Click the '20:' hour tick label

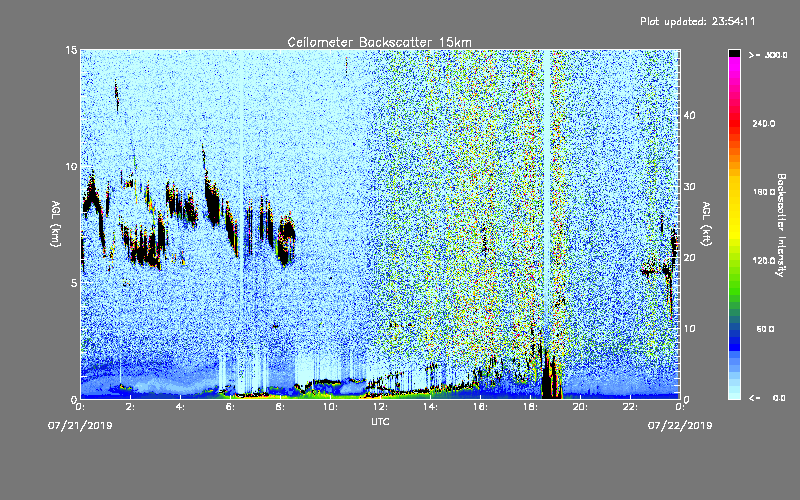pyautogui.click(x=580, y=407)
